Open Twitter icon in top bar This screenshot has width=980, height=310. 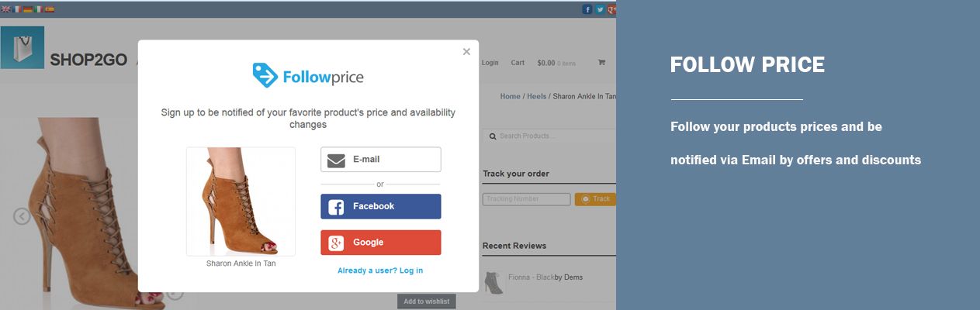[x=600, y=9]
